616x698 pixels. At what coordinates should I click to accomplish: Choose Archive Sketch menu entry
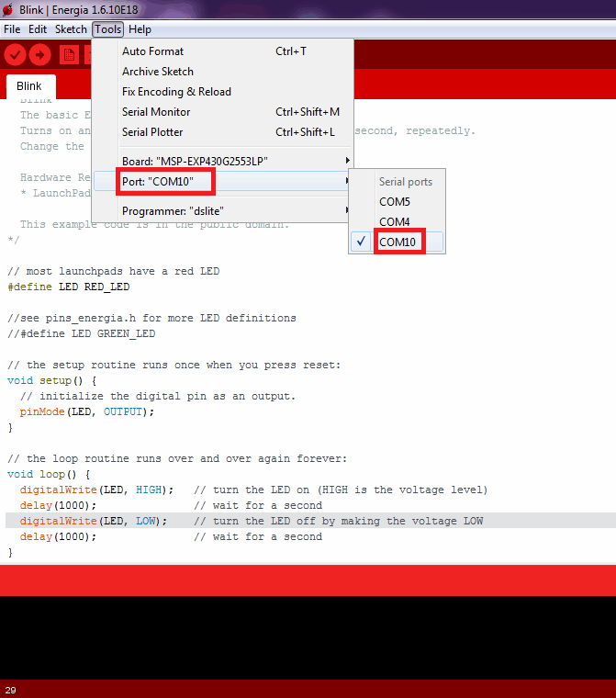[158, 72]
